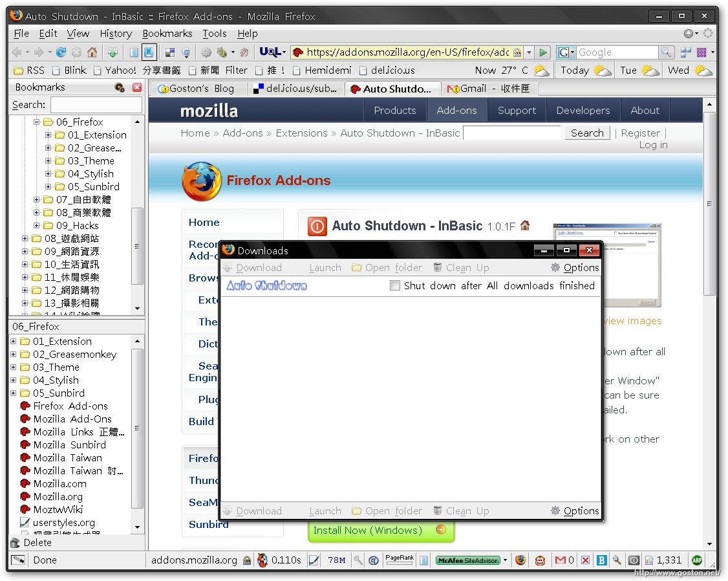Click the red power icon of the Auto Shutdown add-on
This screenshot has height=581, width=728.
(317, 226)
